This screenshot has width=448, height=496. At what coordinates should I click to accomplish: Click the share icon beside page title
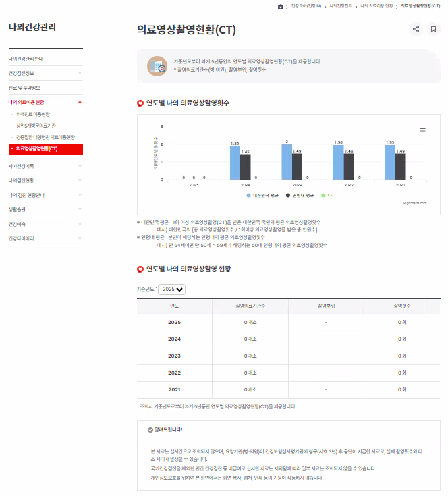point(416,30)
